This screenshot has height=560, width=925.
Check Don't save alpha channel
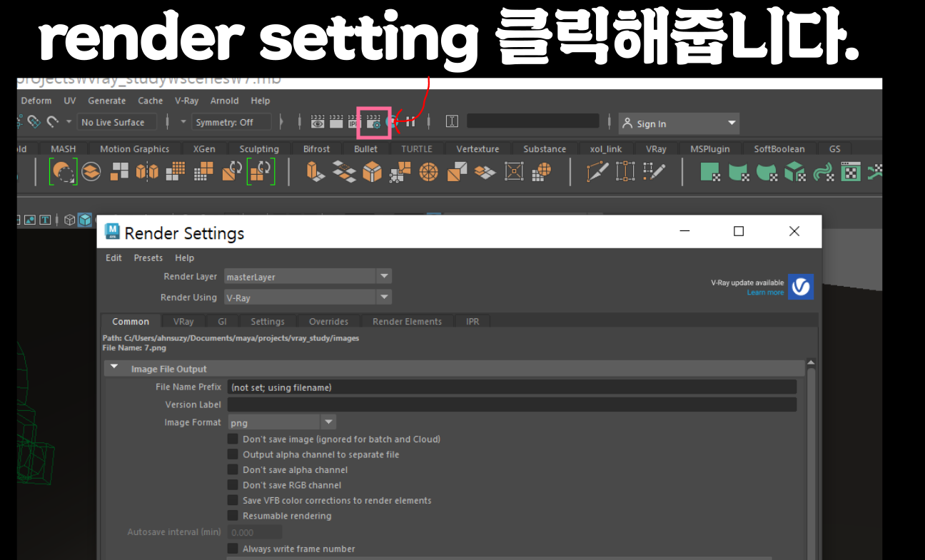233,469
